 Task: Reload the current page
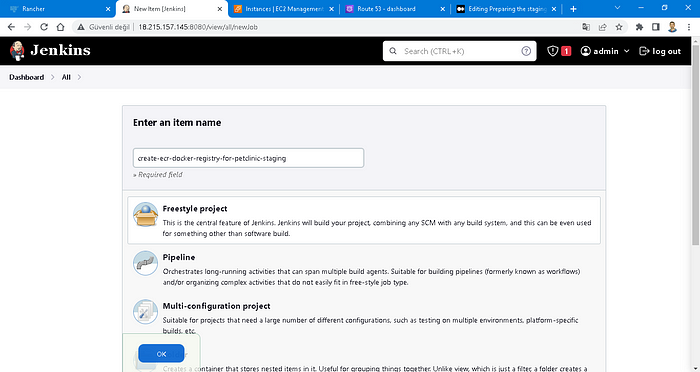(44, 27)
